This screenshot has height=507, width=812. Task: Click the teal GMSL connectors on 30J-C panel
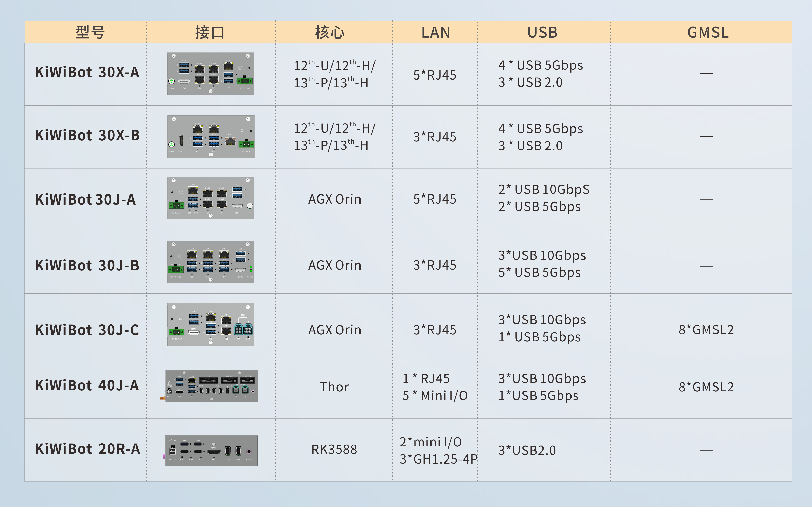pos(243,330)
